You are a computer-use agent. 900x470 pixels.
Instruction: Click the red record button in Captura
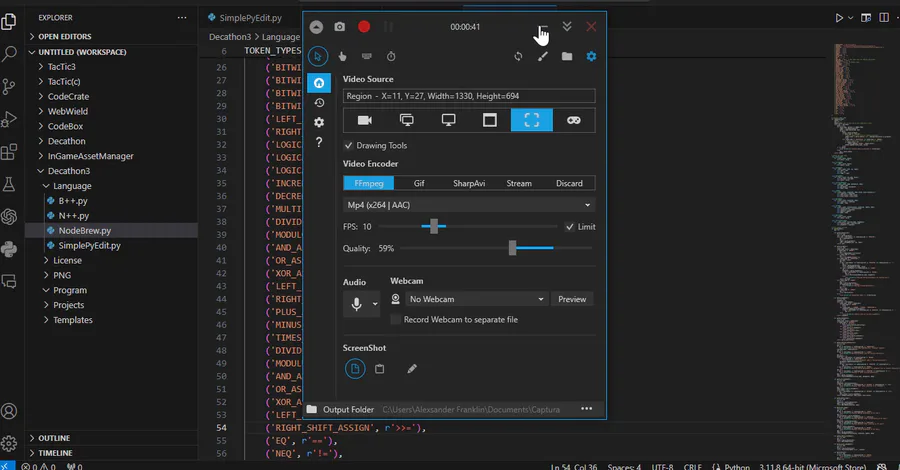364,26
